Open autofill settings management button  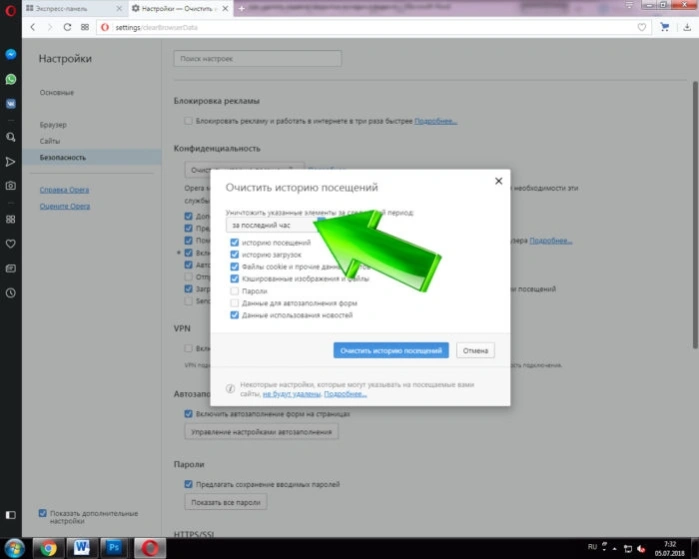[x=261, y=432]
